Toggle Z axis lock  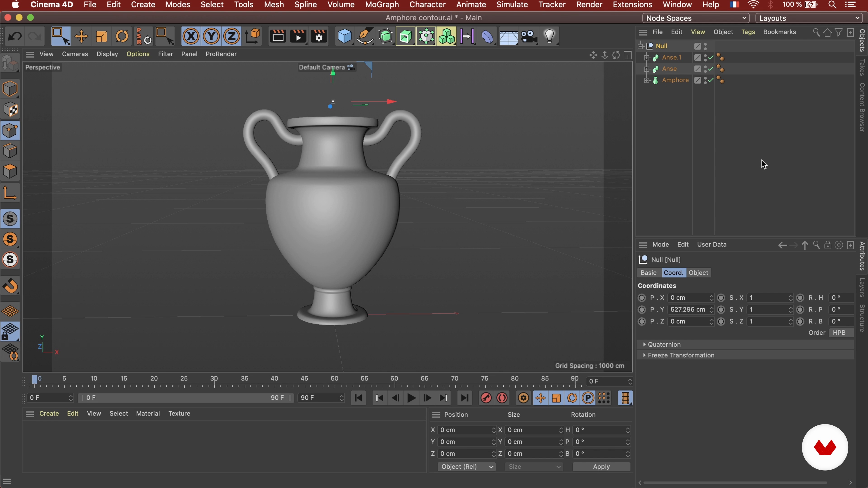tap(231, 36)
